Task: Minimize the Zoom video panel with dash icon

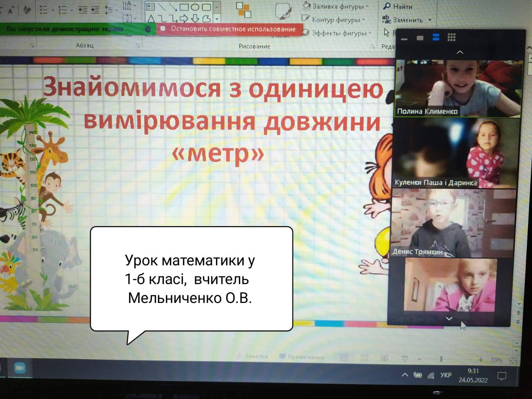Action: coord(404,39)
